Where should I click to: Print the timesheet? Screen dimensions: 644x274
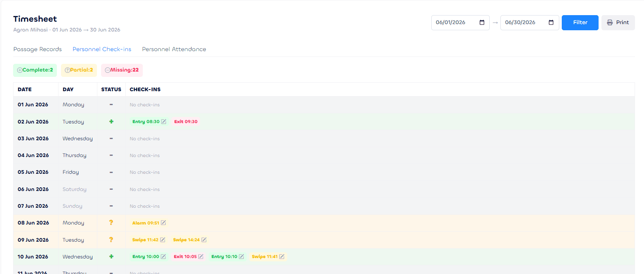(618, 22)
